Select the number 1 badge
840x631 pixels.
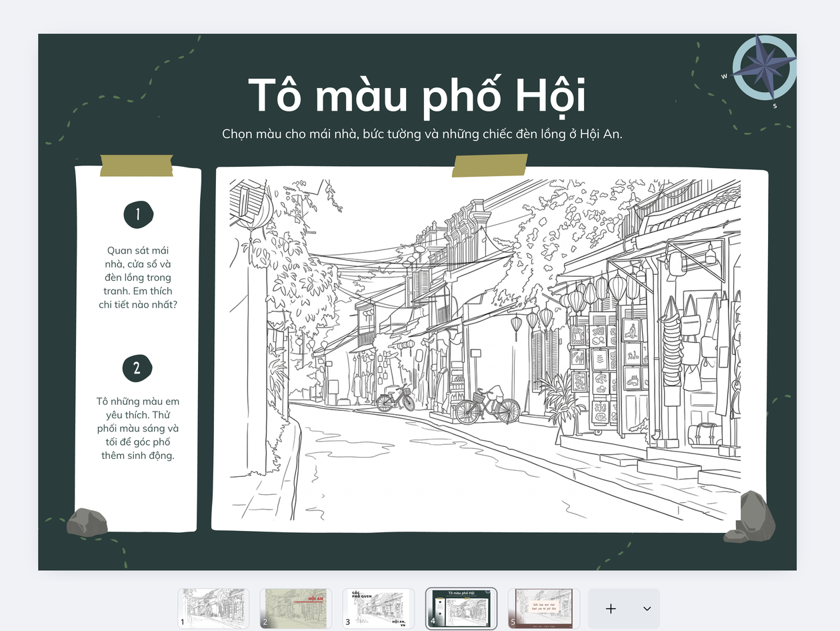(x=138, y=214)
